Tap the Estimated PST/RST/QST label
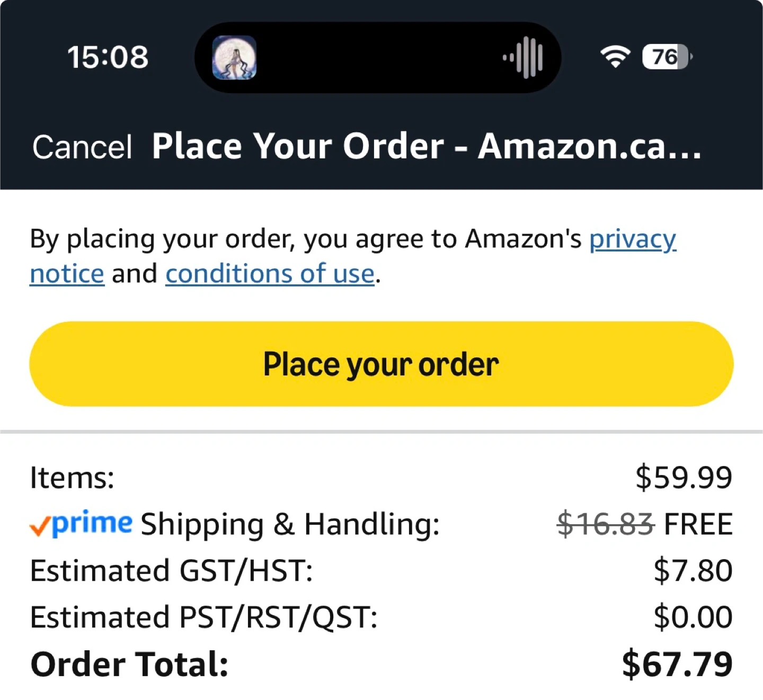The width and height of the screenshot is (763, 700). pos(204,617)
